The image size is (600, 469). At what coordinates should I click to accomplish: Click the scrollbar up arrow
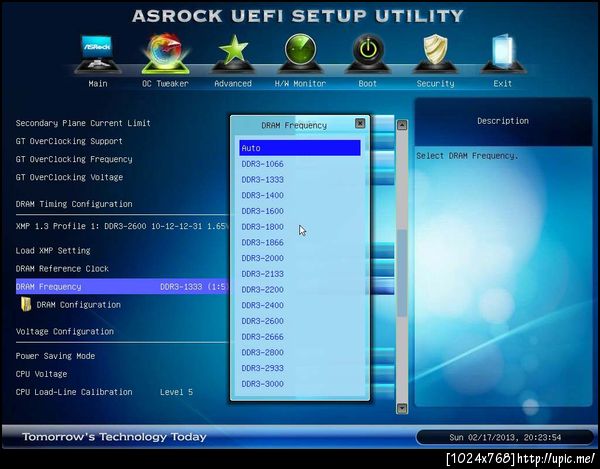[x=402, y=125]
